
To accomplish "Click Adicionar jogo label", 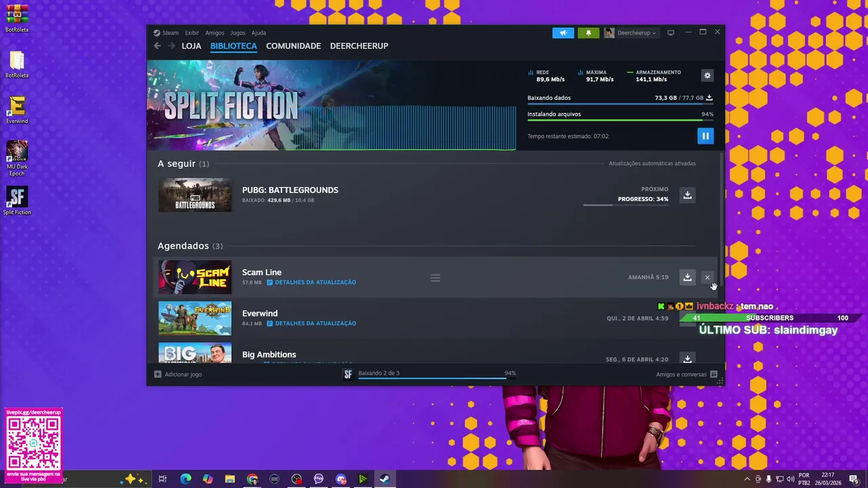I will coord(183,374).
